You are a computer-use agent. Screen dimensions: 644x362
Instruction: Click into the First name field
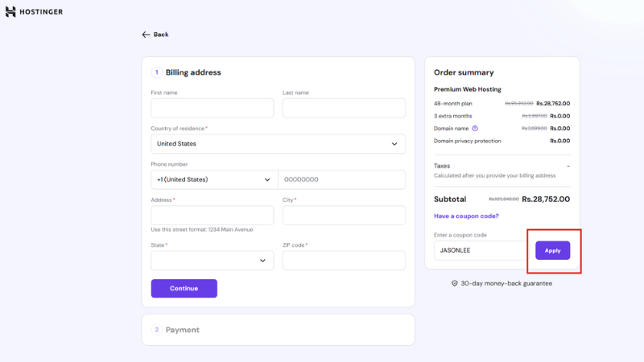212,108
